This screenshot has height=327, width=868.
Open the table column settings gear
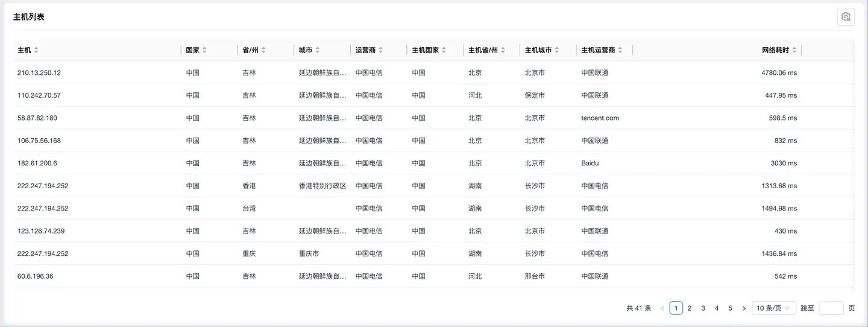click(846, 17)
